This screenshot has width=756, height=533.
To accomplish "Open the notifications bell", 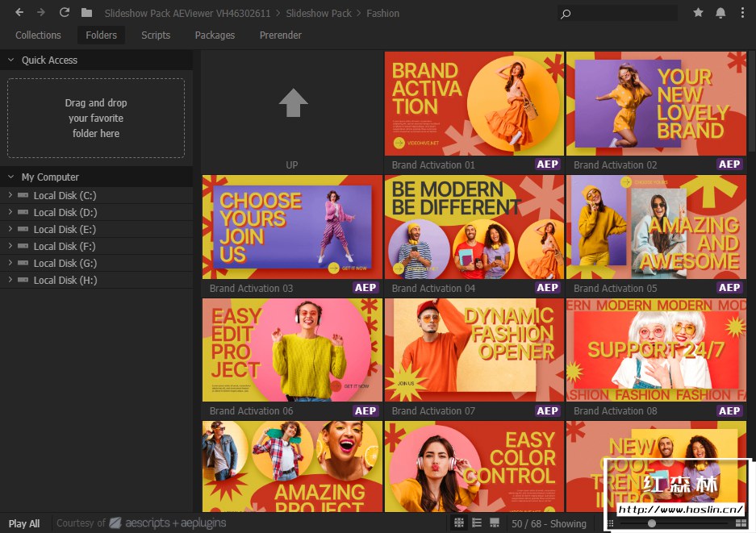I will 720,13.
